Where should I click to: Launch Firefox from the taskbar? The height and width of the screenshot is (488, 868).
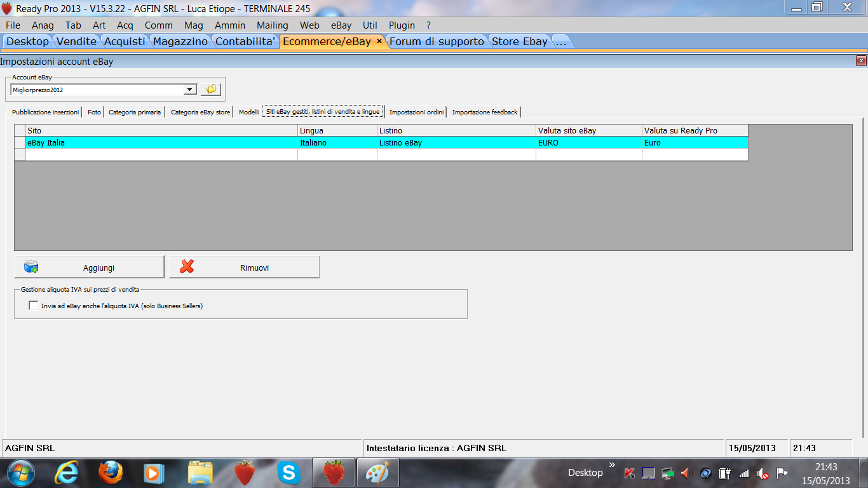(111, 473)
